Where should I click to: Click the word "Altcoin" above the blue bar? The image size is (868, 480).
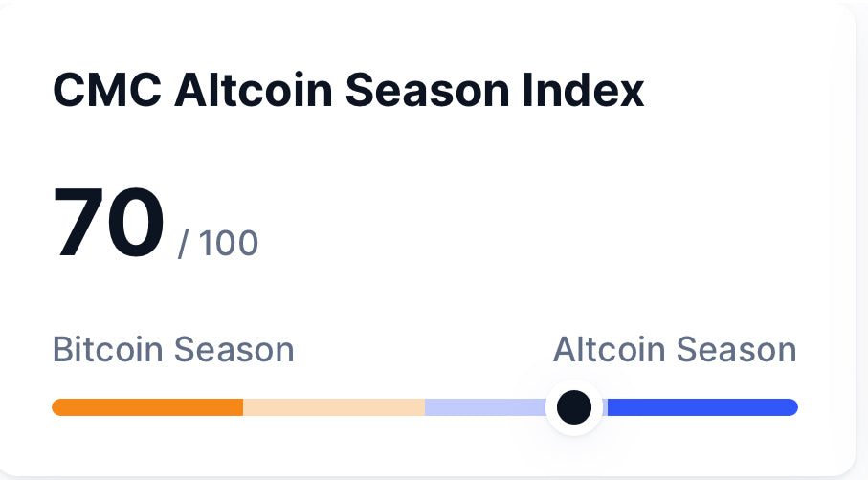(x=611, y=350)
